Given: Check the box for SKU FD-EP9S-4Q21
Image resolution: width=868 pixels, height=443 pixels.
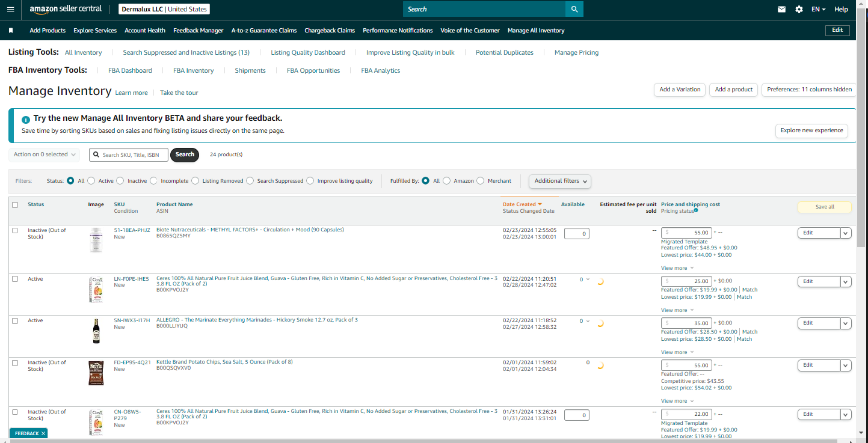Looking at the screenshot, I should tap(15, 363).
